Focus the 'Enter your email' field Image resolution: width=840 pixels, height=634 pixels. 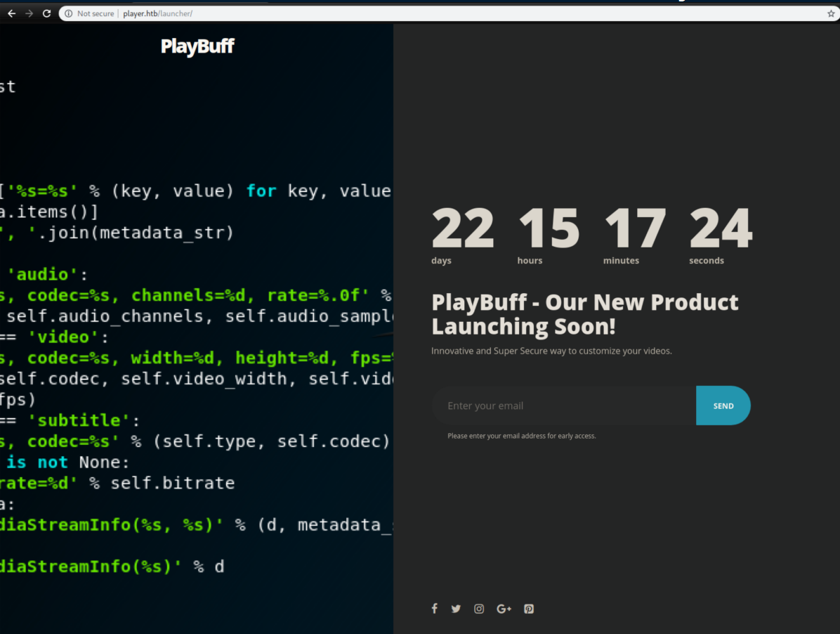tap(563, 406)
